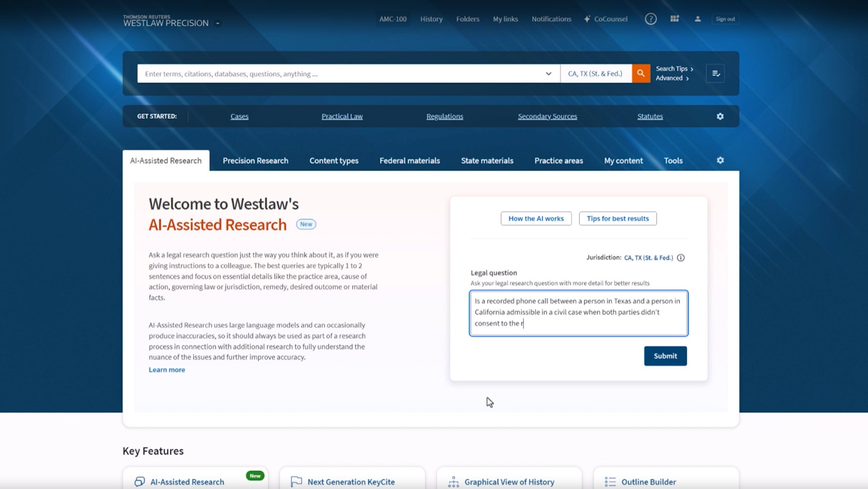Open the apps grid icon
This screenshot has width=868, height=489.
[x=674, y=19]
